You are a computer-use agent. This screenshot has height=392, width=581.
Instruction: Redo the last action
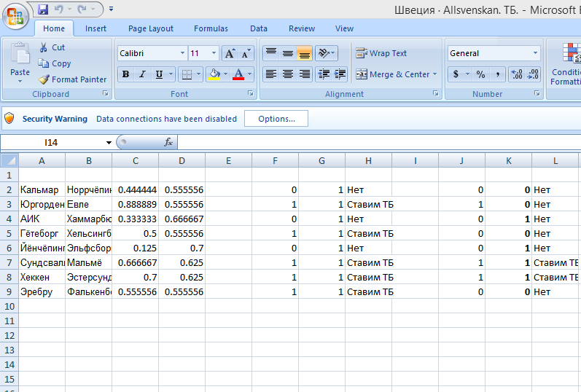click(x=82, y=9)
